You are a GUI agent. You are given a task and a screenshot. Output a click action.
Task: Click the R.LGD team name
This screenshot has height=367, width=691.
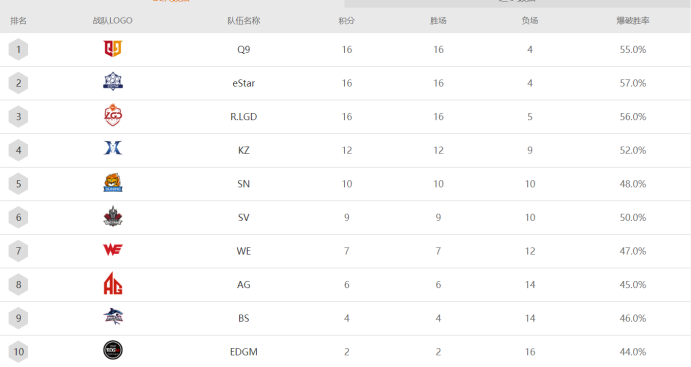point(244,117)
